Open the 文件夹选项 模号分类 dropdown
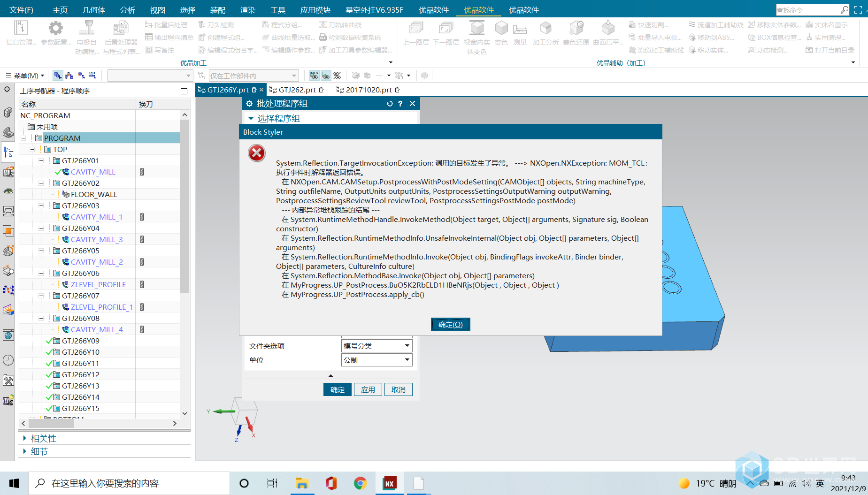Image resolution: width=868 pixels, height=495 pixels. click(377, 346)
